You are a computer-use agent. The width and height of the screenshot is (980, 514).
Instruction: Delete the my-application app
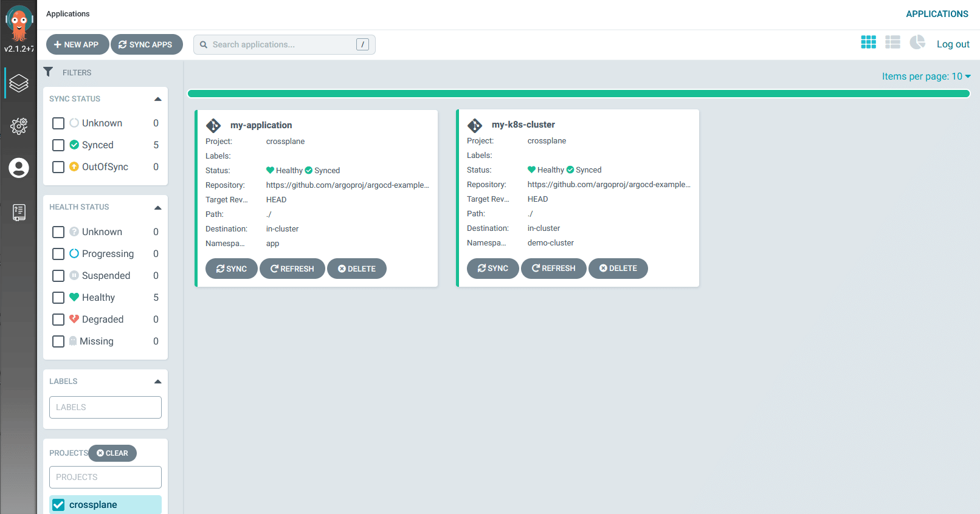click(357, 269)
